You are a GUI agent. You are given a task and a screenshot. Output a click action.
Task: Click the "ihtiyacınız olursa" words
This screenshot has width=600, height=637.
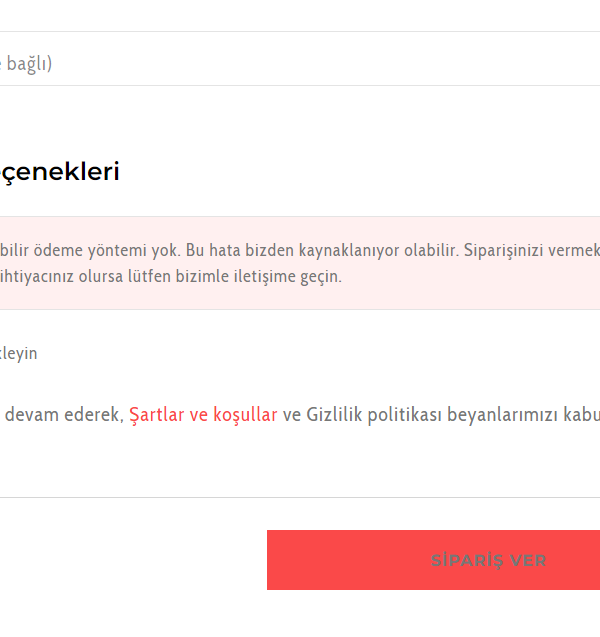pos(62,277)
